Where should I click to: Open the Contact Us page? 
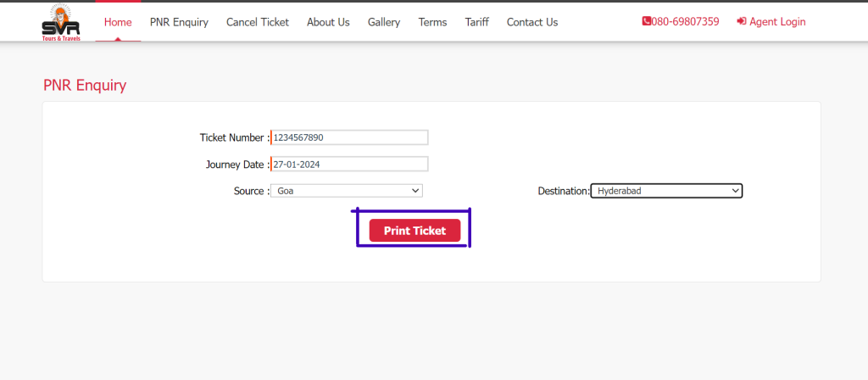532,22
